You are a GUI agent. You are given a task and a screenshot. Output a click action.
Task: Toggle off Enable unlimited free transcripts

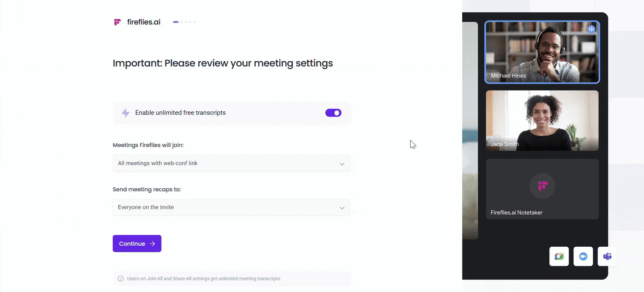click(333, 113)
